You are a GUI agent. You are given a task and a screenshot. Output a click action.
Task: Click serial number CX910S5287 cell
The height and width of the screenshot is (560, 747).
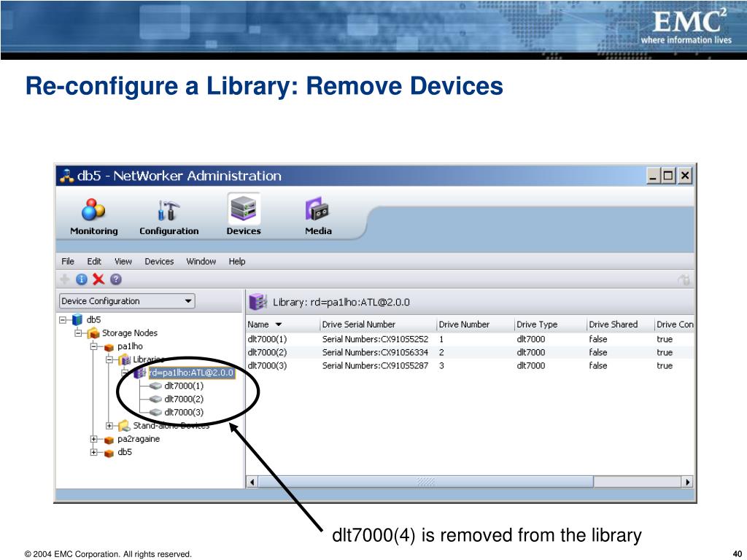pos(376,366)
